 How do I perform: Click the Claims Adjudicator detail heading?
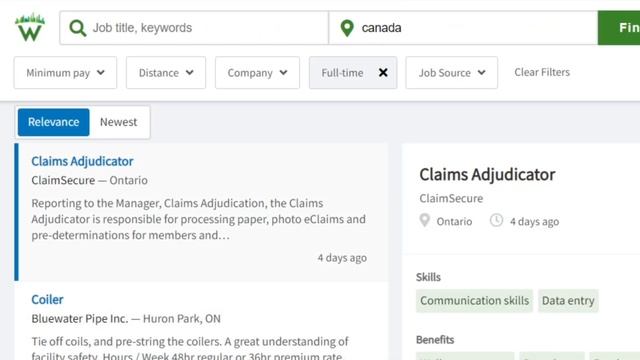[x=487, y=175]
